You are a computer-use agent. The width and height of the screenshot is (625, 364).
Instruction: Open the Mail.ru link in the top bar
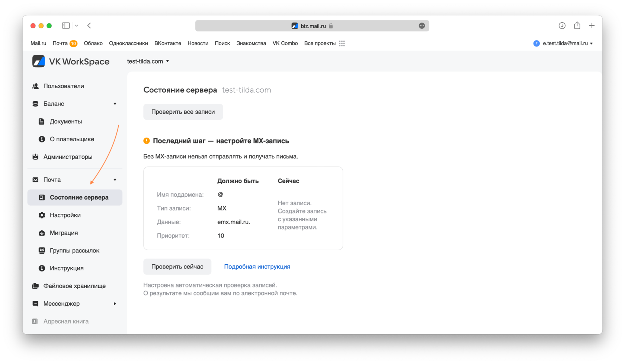38,44
